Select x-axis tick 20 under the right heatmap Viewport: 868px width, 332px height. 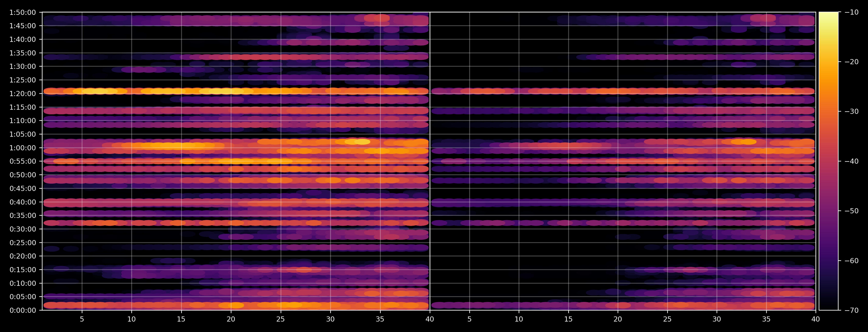[x=618, y=319]
